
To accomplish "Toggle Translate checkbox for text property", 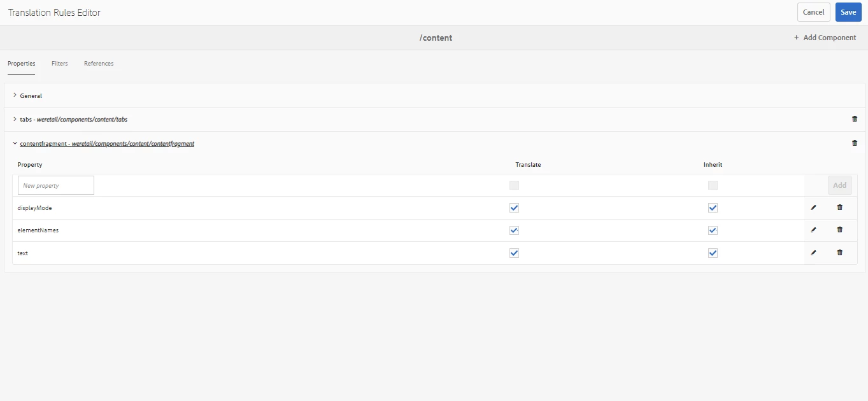I will [514, 253].
